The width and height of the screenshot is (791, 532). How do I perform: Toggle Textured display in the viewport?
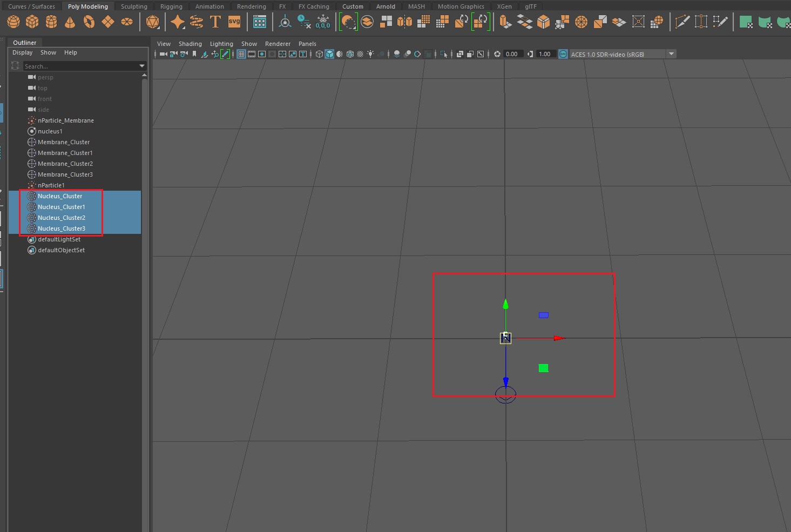pyautogui.click(x=360, y=54)
